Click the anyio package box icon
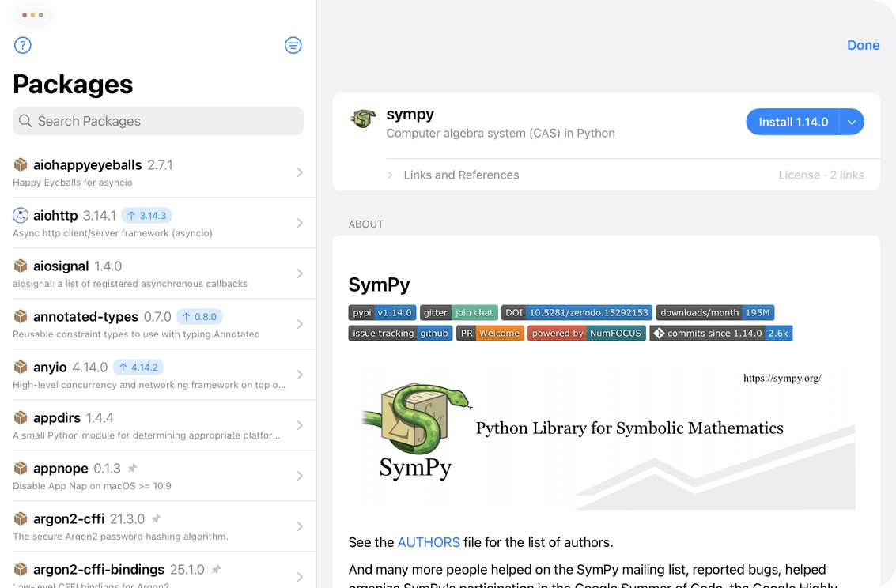Viewport: 896px width, 588px height. pyautogui.click(x=21, y=367)
